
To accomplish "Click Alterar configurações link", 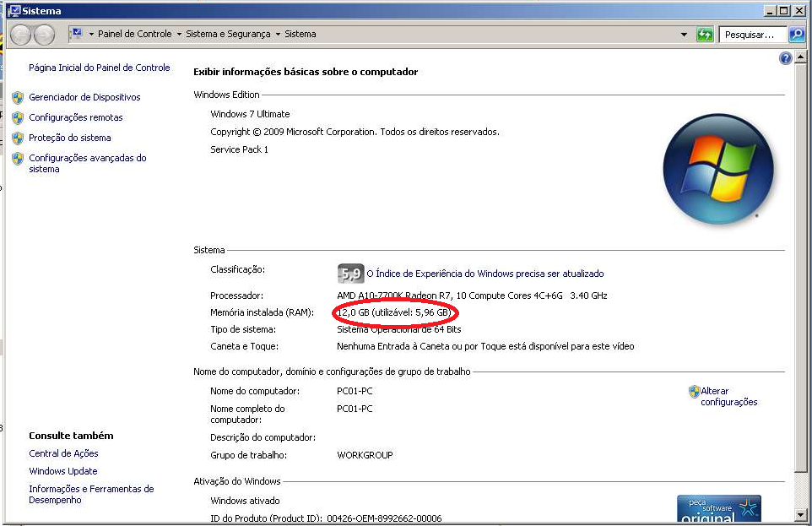I will pyautogui.click(x=729, y=397).
